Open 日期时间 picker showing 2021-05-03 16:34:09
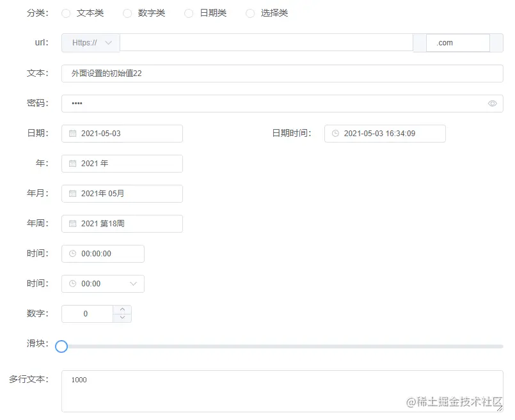 [385, 134]
